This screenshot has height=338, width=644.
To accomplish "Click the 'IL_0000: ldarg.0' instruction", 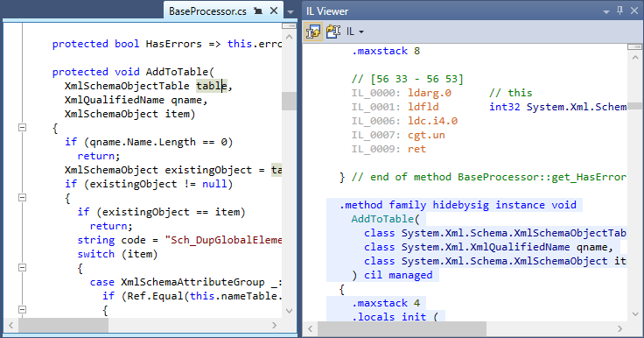I will click(x=402, y=93).
